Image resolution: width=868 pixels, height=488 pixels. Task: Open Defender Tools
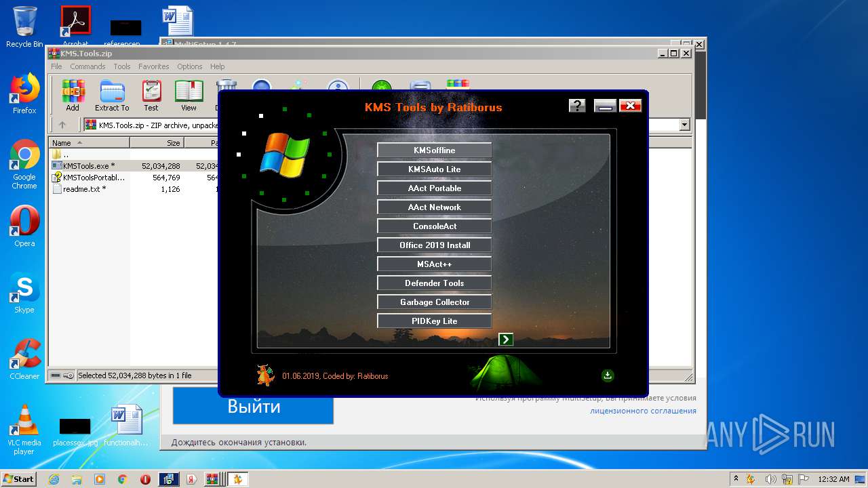tap(435, 283)
